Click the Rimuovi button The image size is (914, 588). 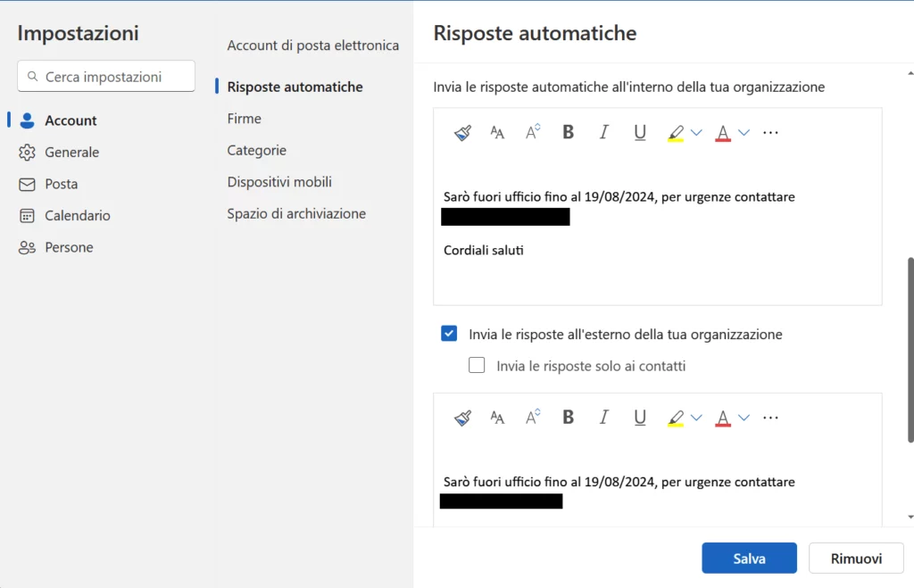(855, 558)
